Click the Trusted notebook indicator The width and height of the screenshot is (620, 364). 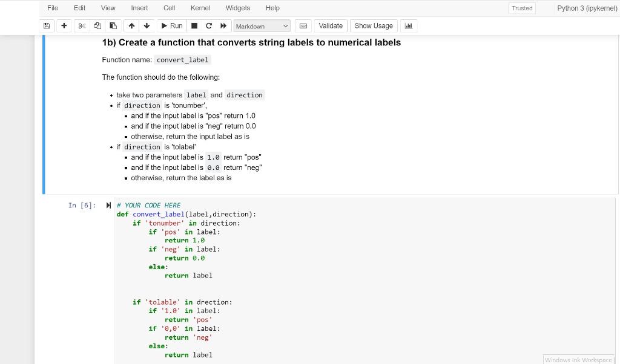(x=522, y=8)
